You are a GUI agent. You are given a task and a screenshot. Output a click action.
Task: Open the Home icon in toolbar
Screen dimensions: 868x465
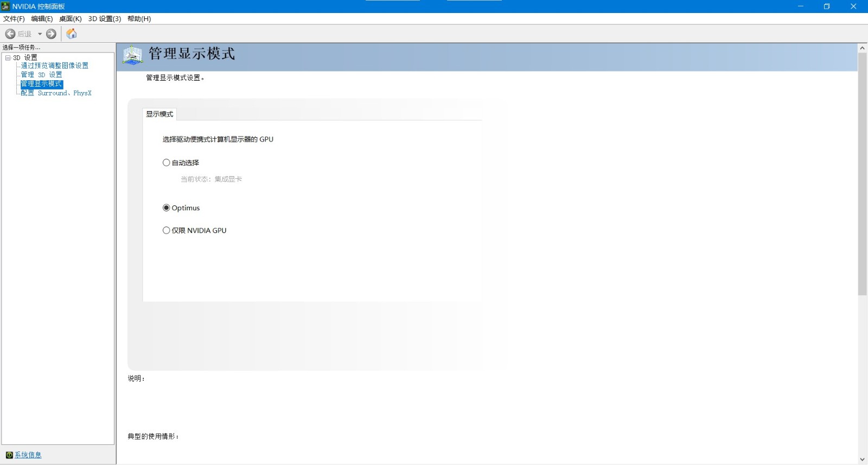coord(72,34)
